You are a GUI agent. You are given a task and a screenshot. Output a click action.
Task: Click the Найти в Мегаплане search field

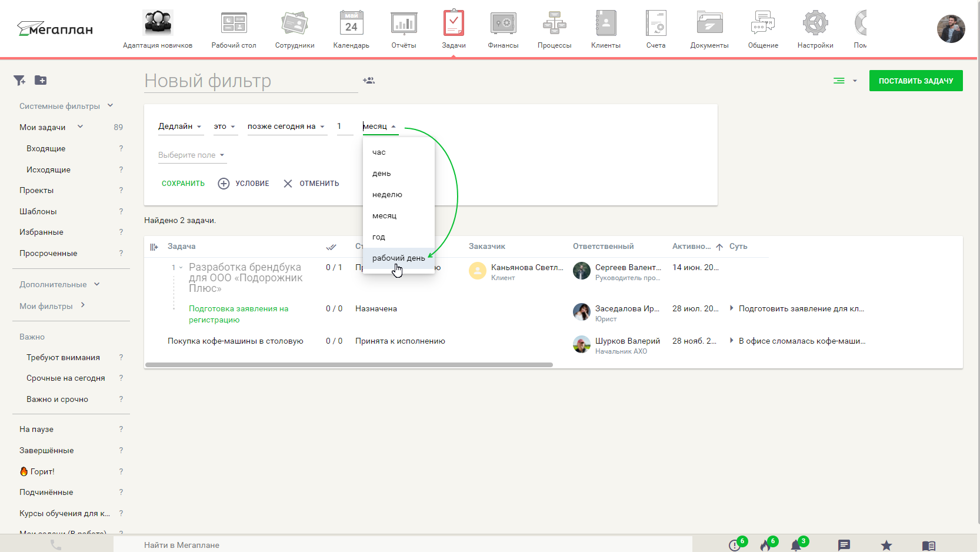pyautogui.click(x=403, y=545)
